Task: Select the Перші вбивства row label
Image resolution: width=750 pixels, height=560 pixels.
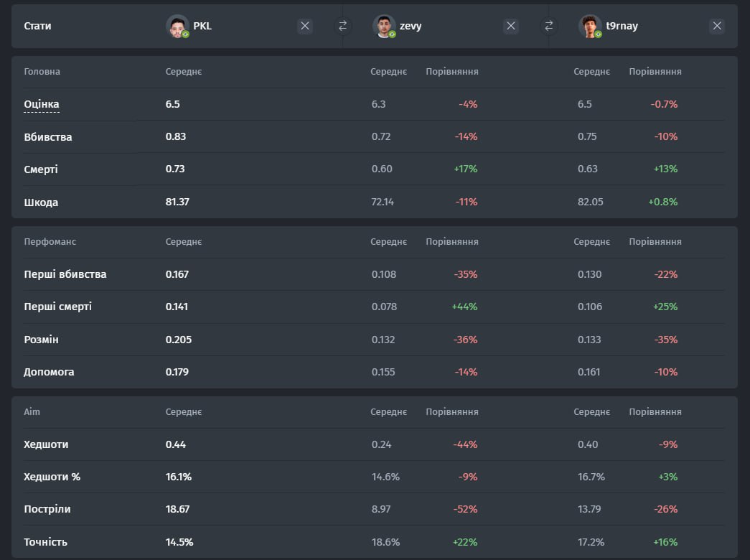Action: (65, 274)
